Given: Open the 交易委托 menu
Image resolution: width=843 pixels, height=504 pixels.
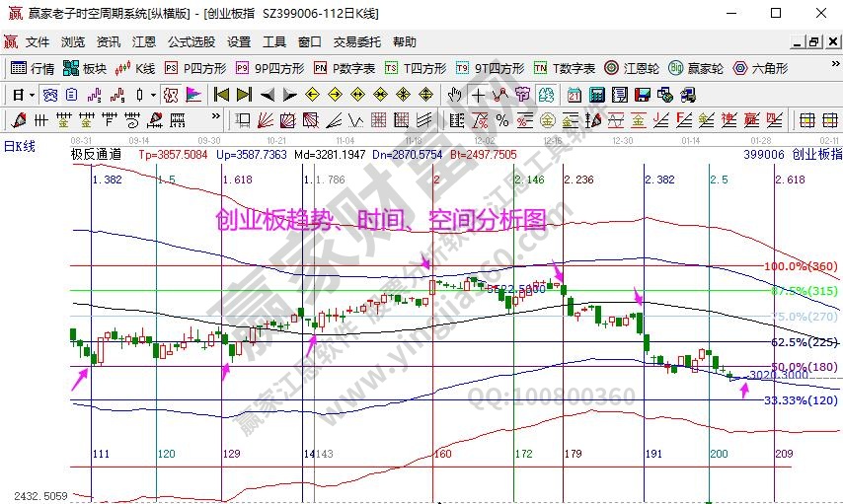Looking at the screenshot, I should click(356, 42).
